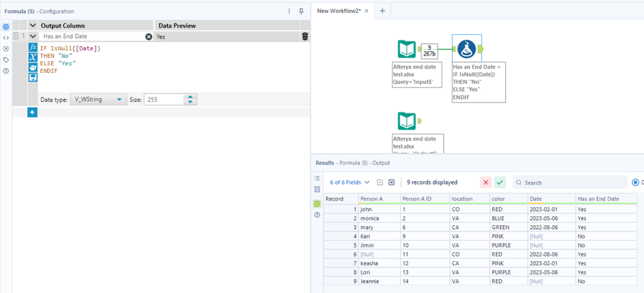Select the cell 'Jeannie' in Person A

(x=379, y=281)
